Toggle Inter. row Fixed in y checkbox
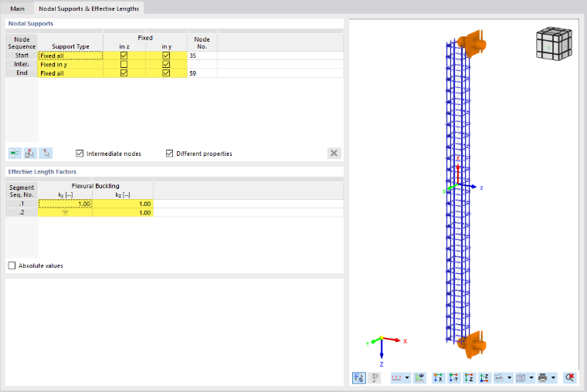The height and width of the screenshot is (392, 587). pos(166,64)
